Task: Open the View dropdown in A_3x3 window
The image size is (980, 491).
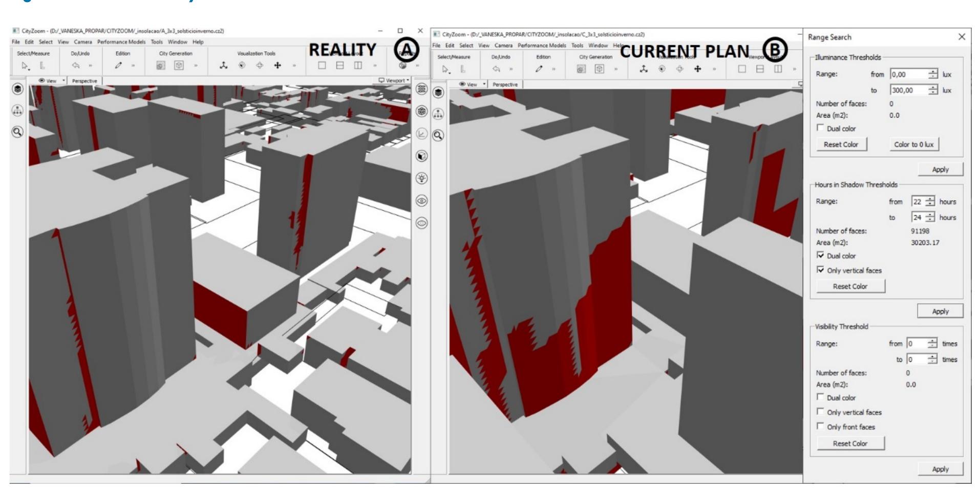Action: (x=52, y=81)
